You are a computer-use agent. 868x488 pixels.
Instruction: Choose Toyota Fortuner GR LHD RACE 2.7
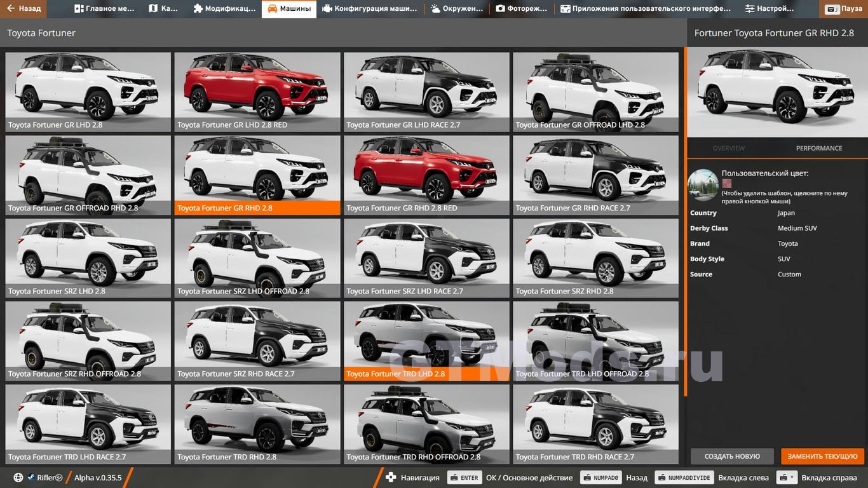[x=426, y=92]
